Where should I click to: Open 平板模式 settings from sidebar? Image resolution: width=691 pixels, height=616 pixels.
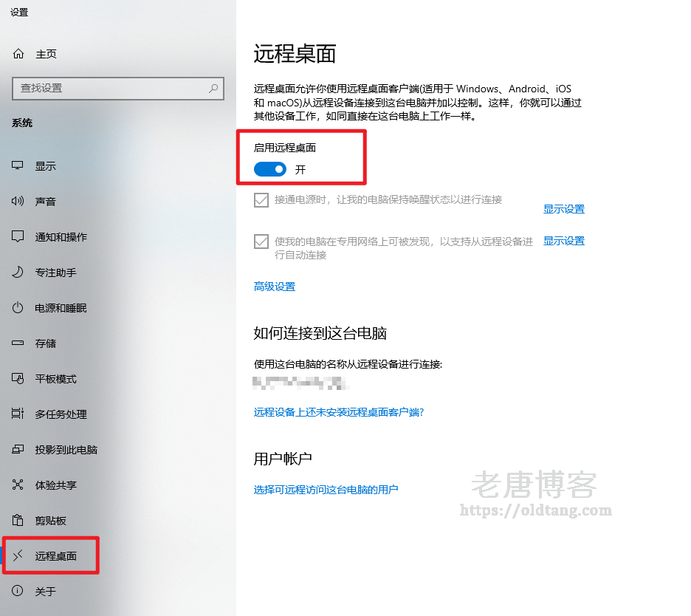[18, 378]
